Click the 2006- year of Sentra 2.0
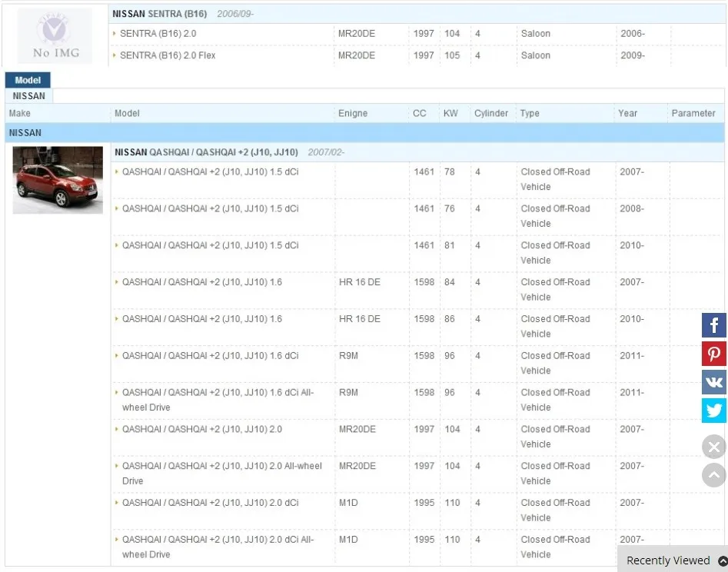This screenshot has height=572, width=728. point(633,33)
